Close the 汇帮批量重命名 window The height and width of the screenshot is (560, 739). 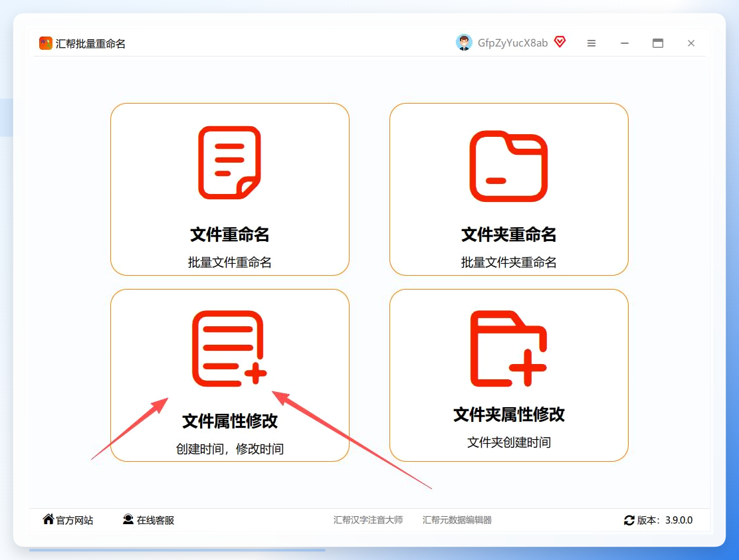pyautogui.click(x=691, y=43)
